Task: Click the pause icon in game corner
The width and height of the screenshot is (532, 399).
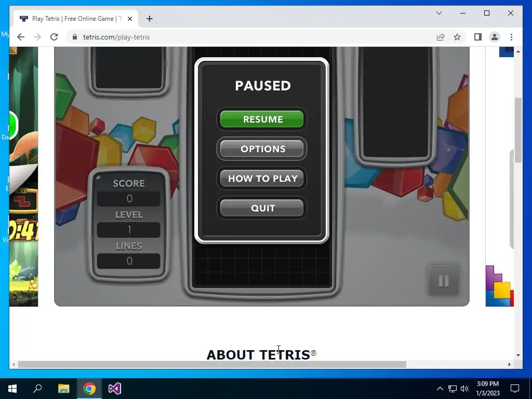Action: click(x=444, y=281)
